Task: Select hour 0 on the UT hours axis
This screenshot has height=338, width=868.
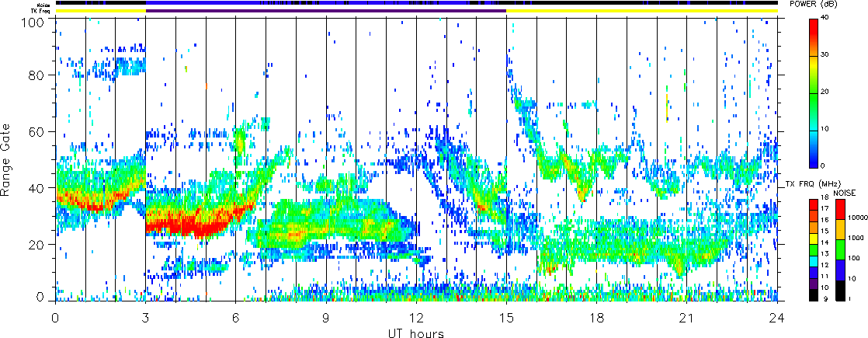Action: coord(55,319)
